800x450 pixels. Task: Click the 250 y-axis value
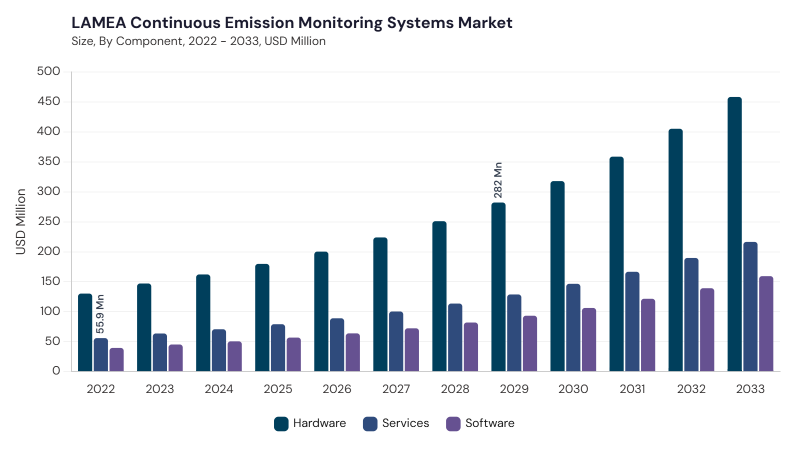[x=48, y=221]
